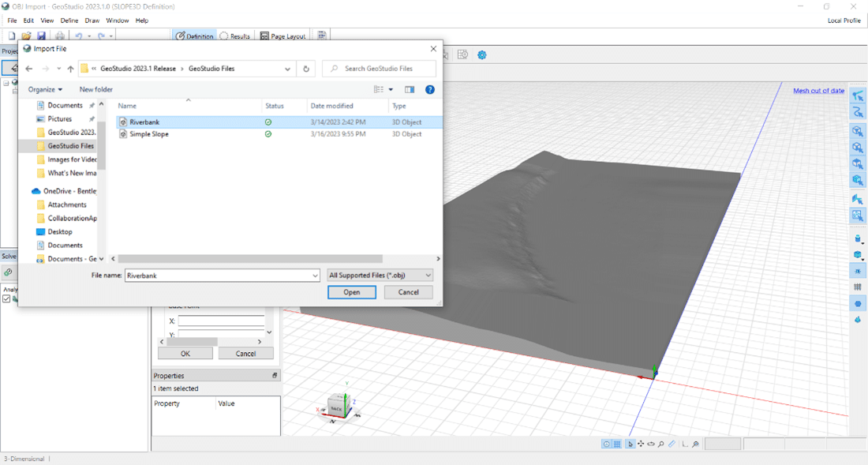Viewport: 868px width, 465px height.
Task: Select the zoom magnifier tool in status bar
Action: click(661, 444)
